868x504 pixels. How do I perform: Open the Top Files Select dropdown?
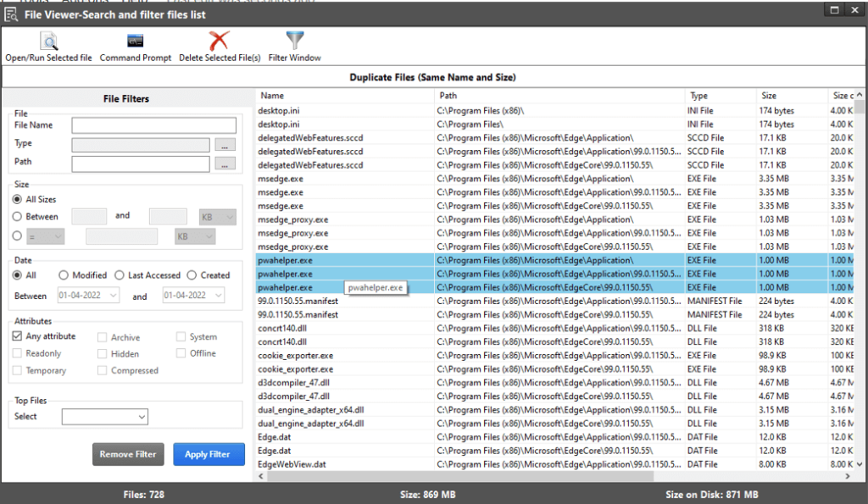pyautogui.click(x=105, y=417)
